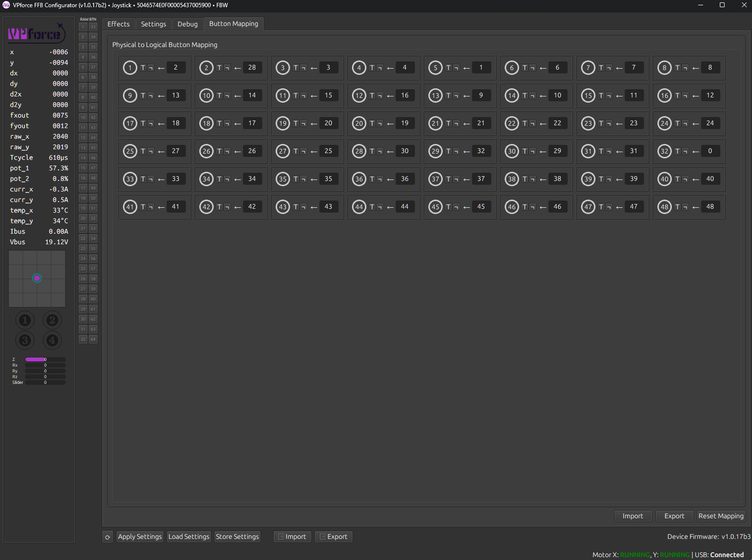The image size is (752, 560).
Task: Toggle the T option for button 21
Action: tap(449, 123)
